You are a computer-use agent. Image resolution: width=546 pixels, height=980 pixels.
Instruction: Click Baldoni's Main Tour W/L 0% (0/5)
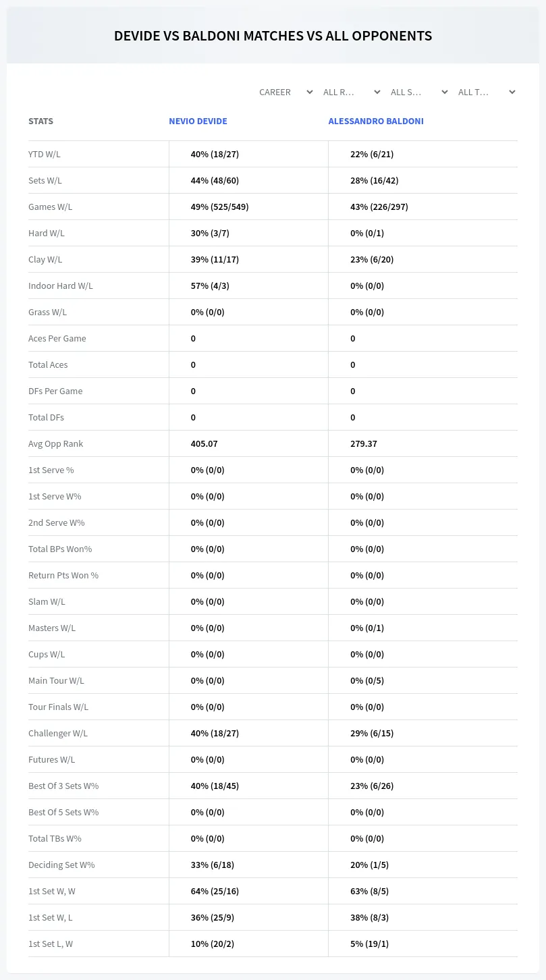pyautogui.click(x=367, y=680)
